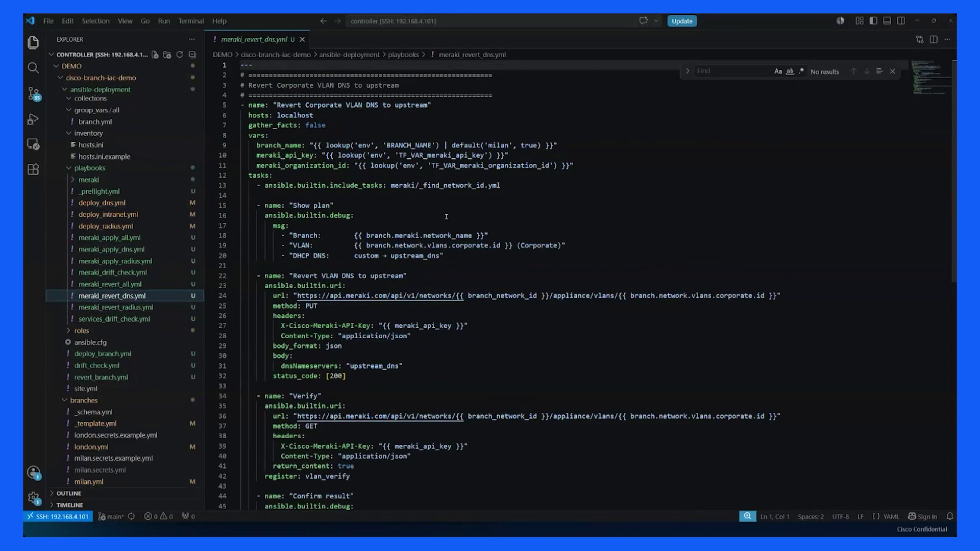Image resolution: width=980 pixels, height=551 pixels.
Task: Open the command center search box
Action: click(x=490, y=21)
